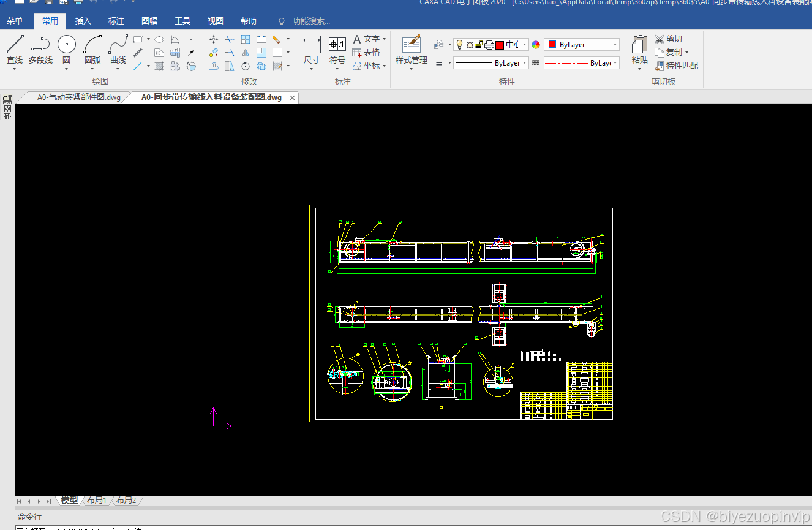Image resolution: width=812 pixels, height=530 pixels.
Task: Switch to 布局1 layout tab
Action: [x=97, y=501]
